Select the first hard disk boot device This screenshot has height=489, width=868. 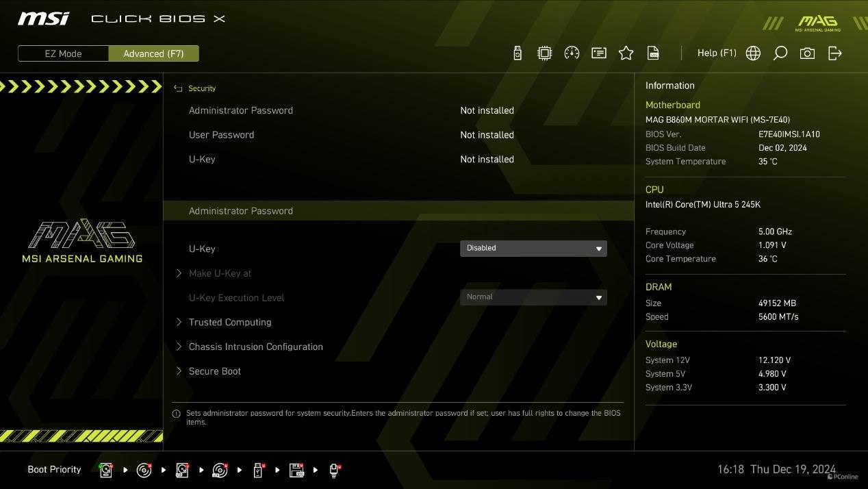[x=105, y=470]
